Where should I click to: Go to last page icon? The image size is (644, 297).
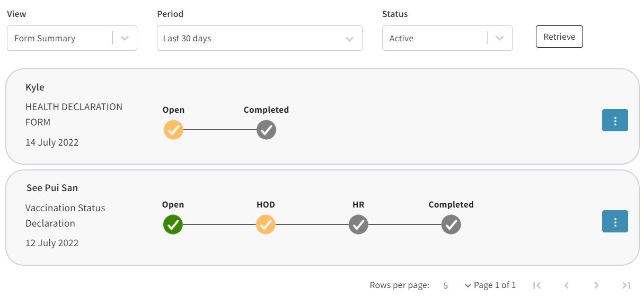click(x=626, y=285)
